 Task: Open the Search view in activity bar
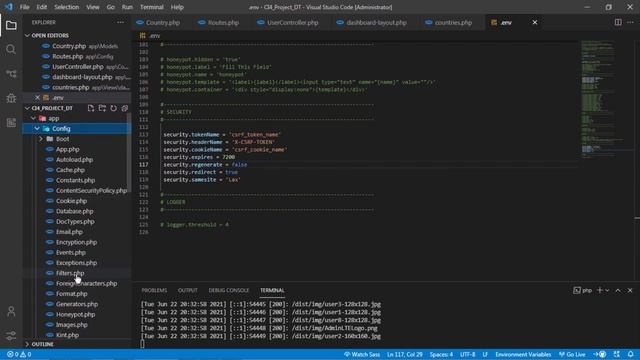click(11, 49)
